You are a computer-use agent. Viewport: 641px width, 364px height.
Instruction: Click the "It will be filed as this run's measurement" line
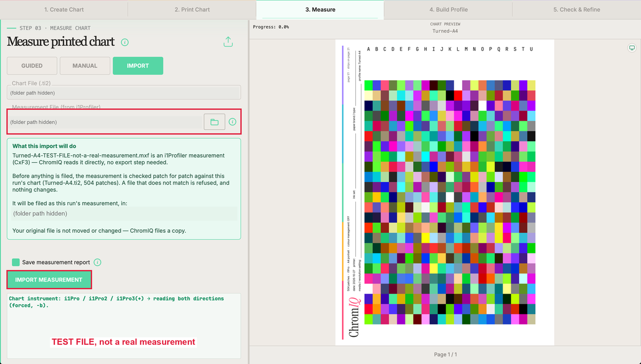[70, 203]
